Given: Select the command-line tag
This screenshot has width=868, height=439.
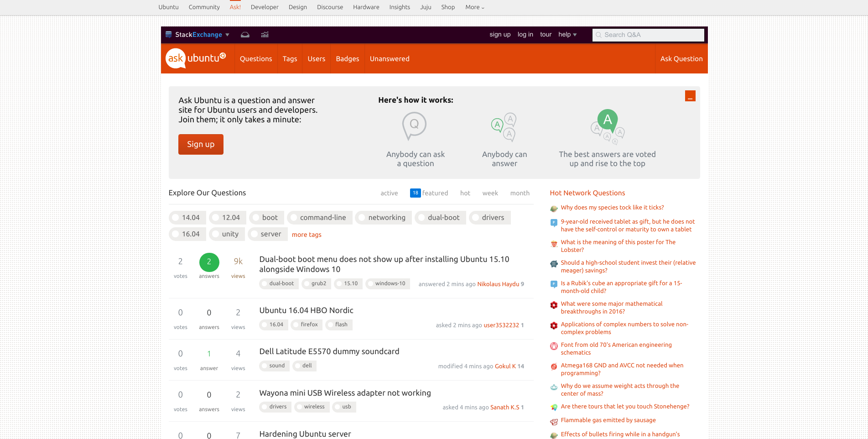Looking at the screenshot, I should click(x=320, y=218).
